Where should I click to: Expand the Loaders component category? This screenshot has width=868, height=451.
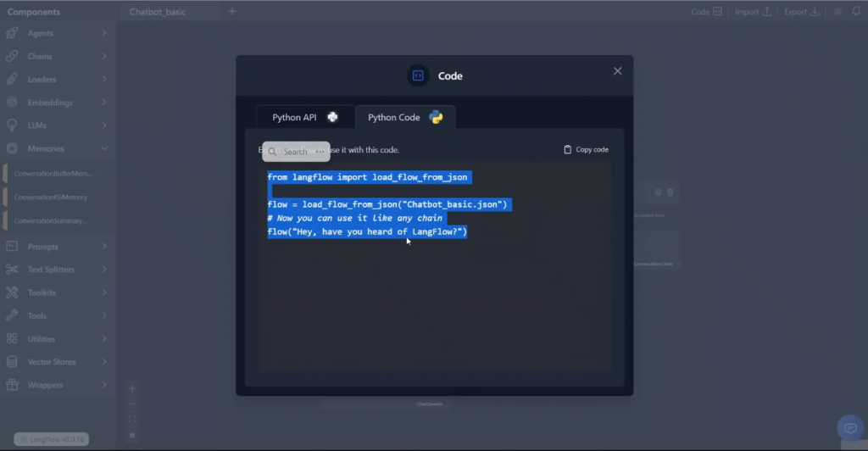coord(57,79)
